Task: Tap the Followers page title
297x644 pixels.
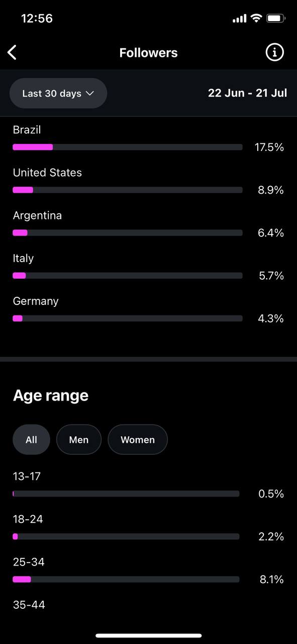Action: (148, 53)
